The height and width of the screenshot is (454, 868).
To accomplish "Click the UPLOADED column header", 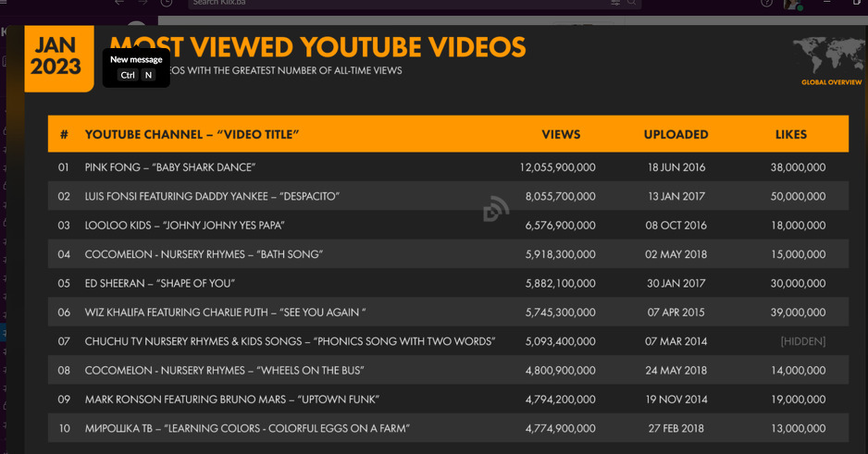I will 676,134.
